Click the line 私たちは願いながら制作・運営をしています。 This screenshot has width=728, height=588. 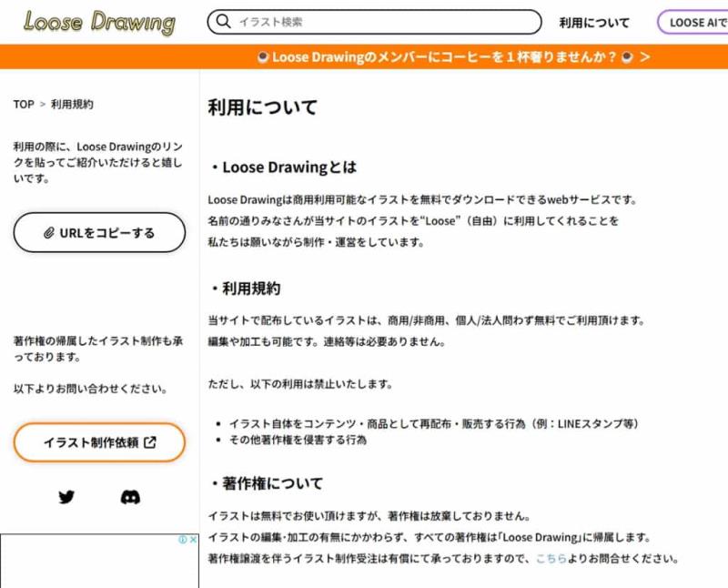click(x=316, y=242)
